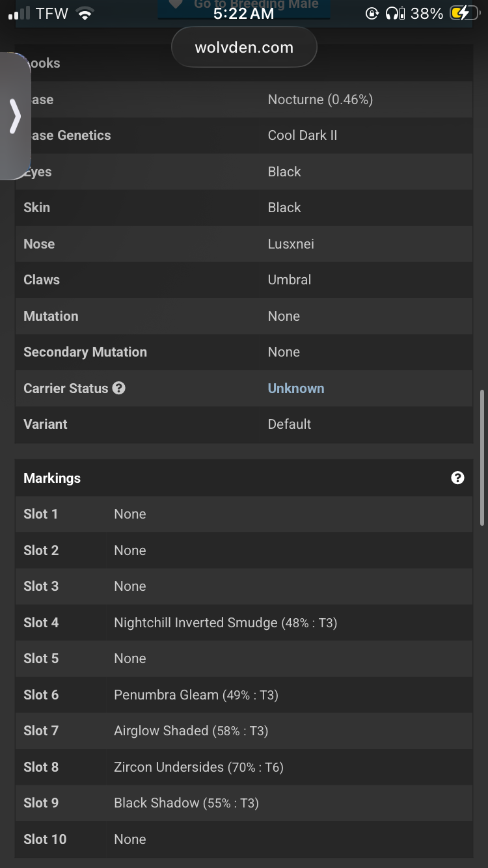Select the Markings section header
Viewport: 488px width, 868px height.
click(x=52, y=478)
